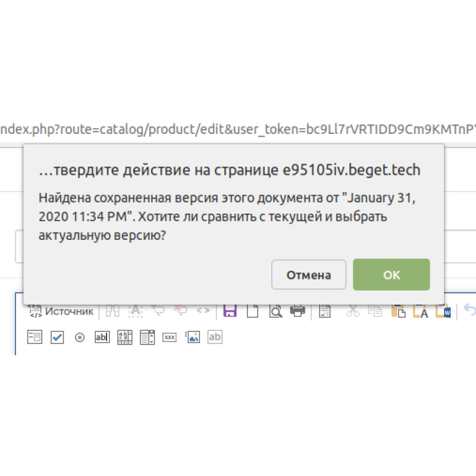Confirm the dialog by pressing OK
The image size is (476, 476).
pos(391,274)
